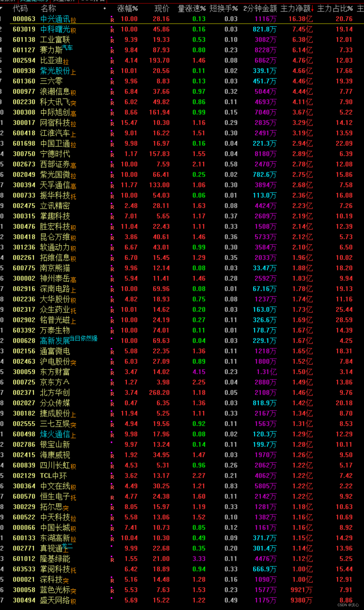Select 隆基绿能 量涨速 value 3.33
The height and width of the screenshot is (610, 364).
coord(199,559)
